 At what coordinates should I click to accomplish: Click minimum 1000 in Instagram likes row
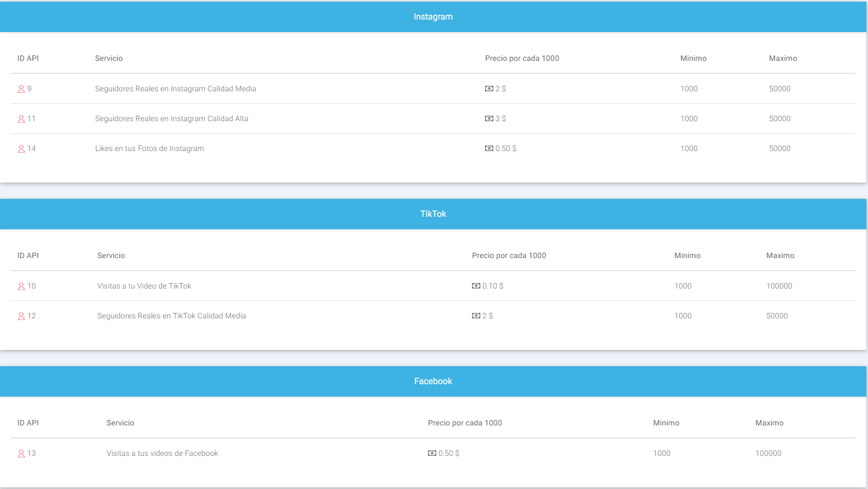(x=689, y=148)
